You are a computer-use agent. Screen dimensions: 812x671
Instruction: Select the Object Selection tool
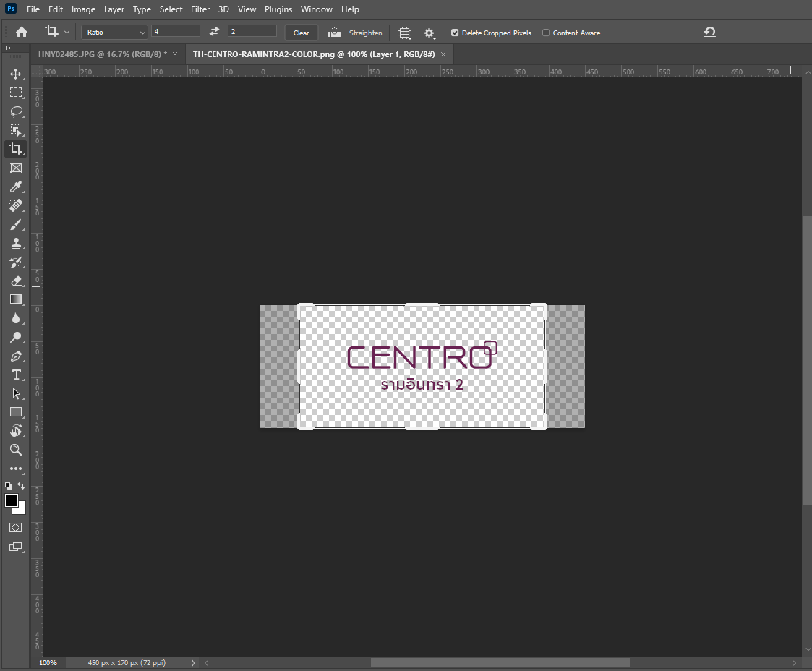pyautogui.click(x=16, y=130)
